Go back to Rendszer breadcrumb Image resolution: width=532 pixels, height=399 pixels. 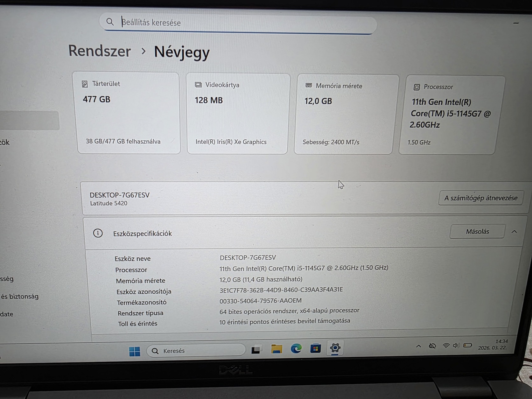click(x=100, y=51)
